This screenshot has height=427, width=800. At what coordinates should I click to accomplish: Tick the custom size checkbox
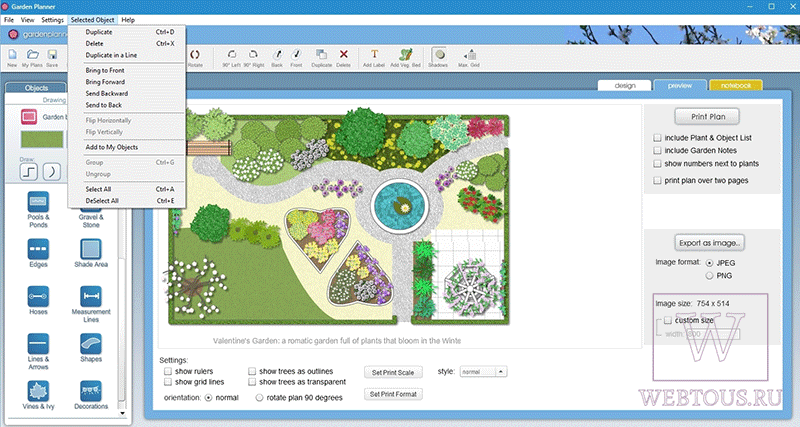(668, 320)
